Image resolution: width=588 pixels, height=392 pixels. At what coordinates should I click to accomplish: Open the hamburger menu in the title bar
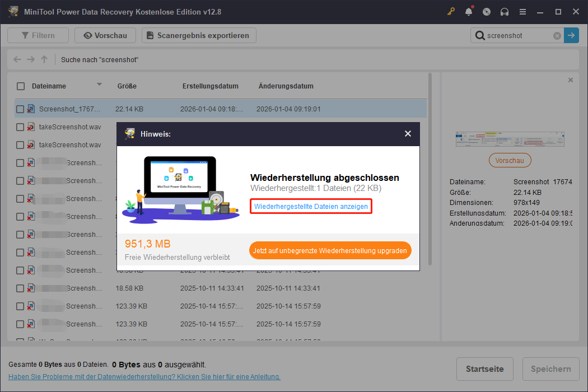pos(522,11)
